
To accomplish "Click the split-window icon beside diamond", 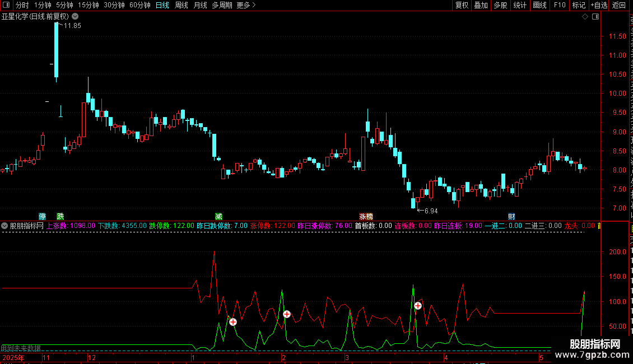I will 595,17.
